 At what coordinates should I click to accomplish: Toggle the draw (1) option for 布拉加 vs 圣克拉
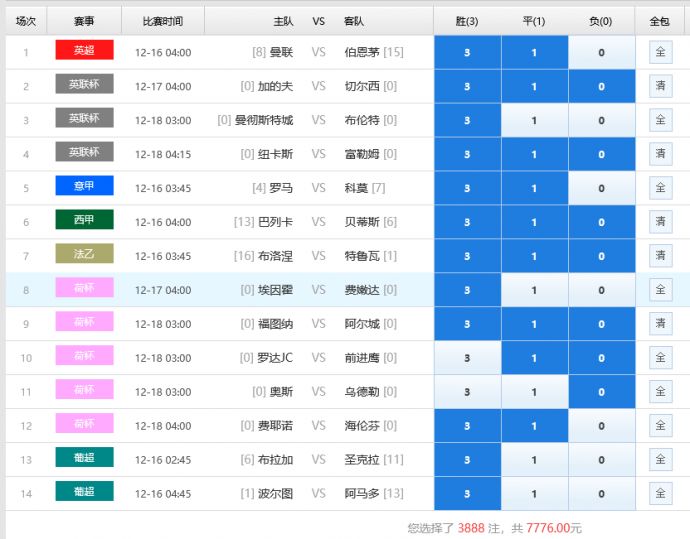(534, 460)
